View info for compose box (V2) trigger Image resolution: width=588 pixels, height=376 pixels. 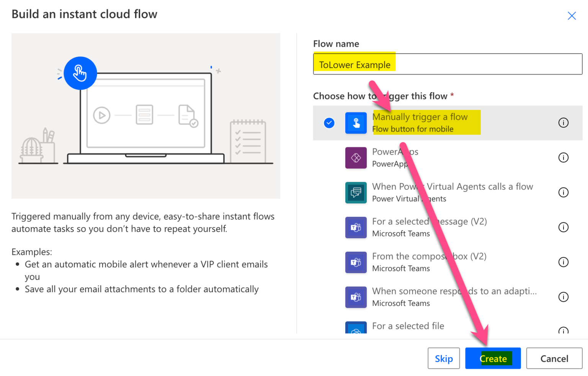pyautogui.click(x=563, y=262)
